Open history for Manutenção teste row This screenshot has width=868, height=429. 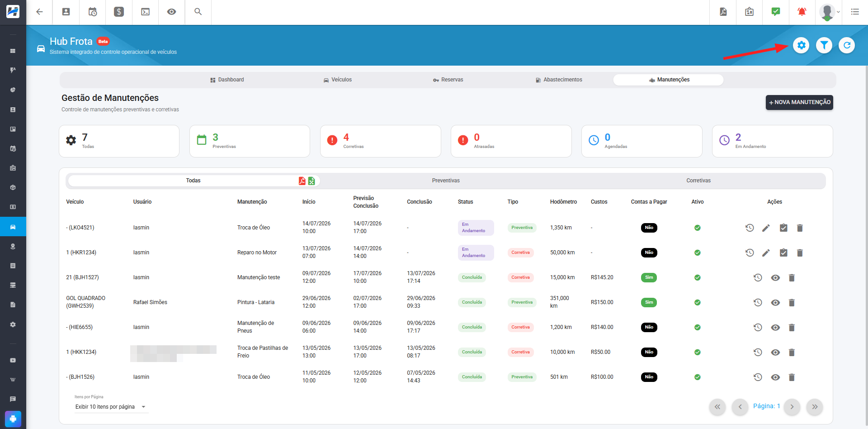point(758,277)
